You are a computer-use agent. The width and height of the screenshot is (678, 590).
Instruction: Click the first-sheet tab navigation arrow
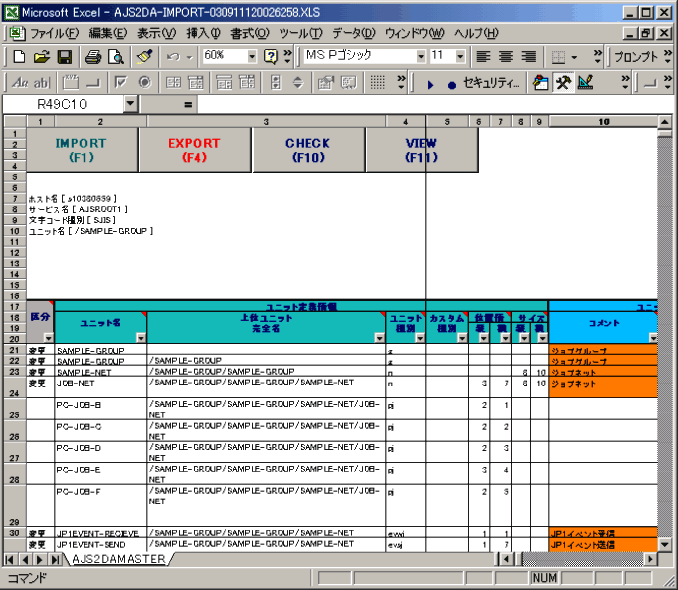pos(10,559)
